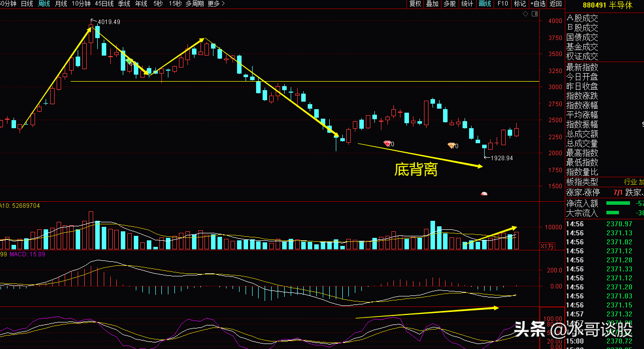Click the red diamond marker on chart
The width and height of the screenshot is (644, 349).
[x=387, y=144]
